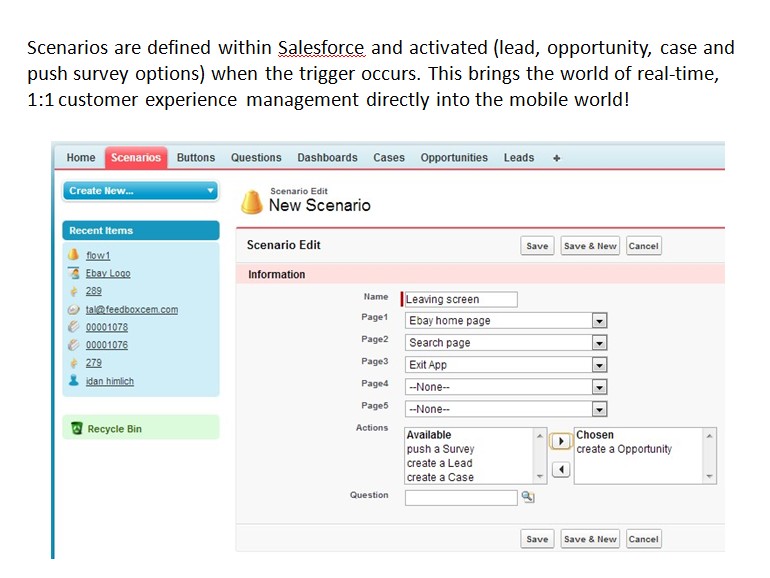Go to the Dashboards tab
The image size is (770, 578).
tap(327, 158)
